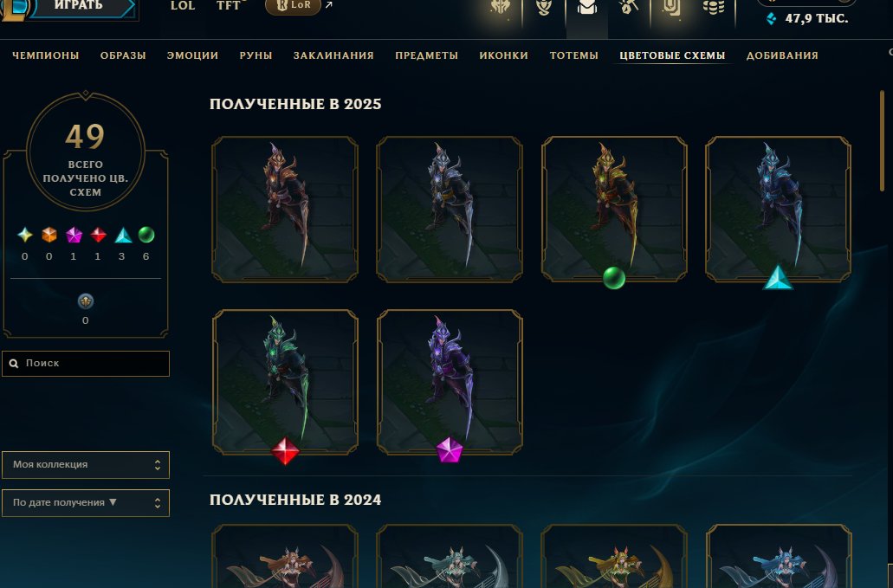Open the Profile helmet icon

[x=500, y=8]
